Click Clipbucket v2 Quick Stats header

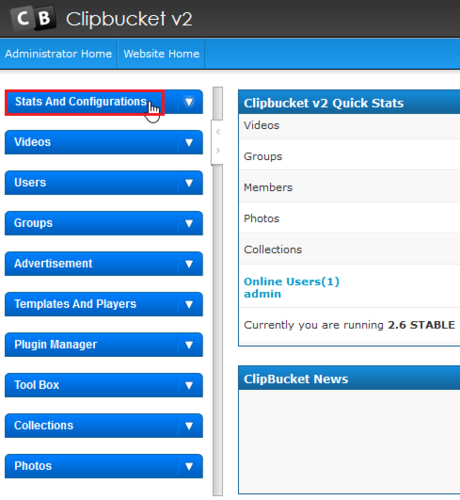(349, 103)
